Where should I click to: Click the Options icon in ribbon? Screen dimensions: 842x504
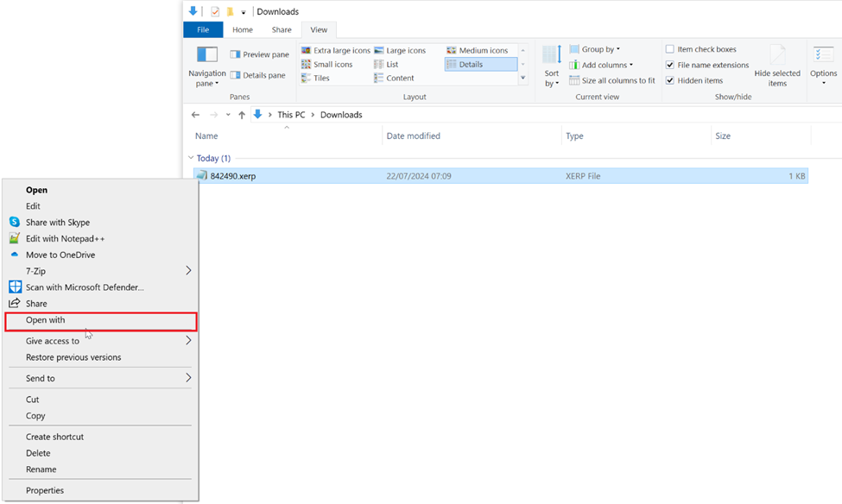[823, 57]
